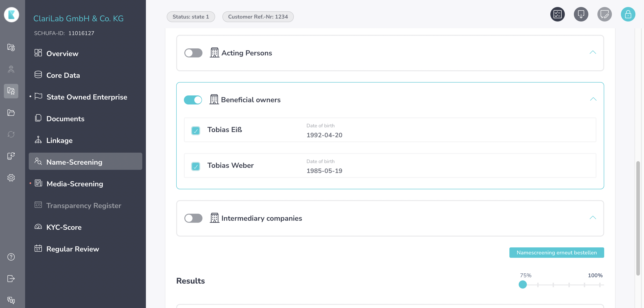644x308 pixels.
Task: Click the 75% slider label
Action: click(x=525, y=275)
